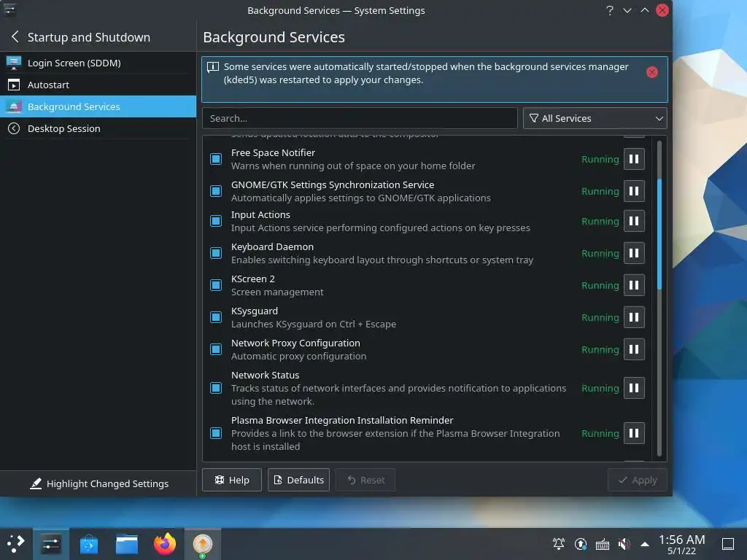Select Background Services in sidebar
The width and height of the screenshot is (747, 560).
tap(98, 106)
